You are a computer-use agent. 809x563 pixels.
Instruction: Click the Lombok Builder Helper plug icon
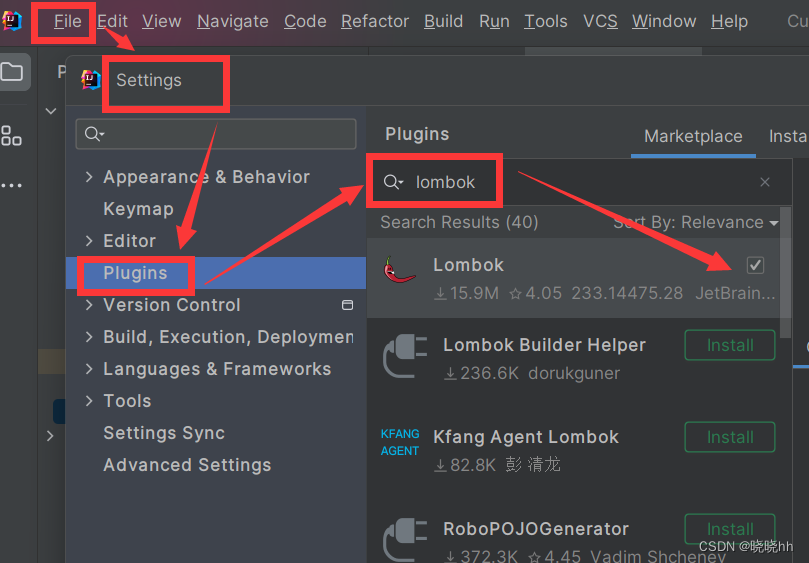pyautogui.click(x=405, y=356)
